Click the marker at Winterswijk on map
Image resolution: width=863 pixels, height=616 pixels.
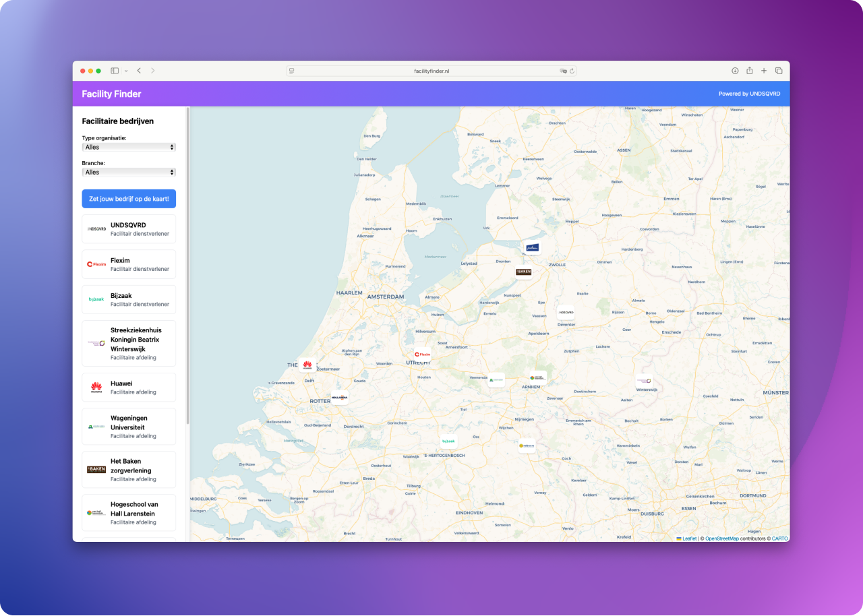pyautogui.click(x=643, y=381)
